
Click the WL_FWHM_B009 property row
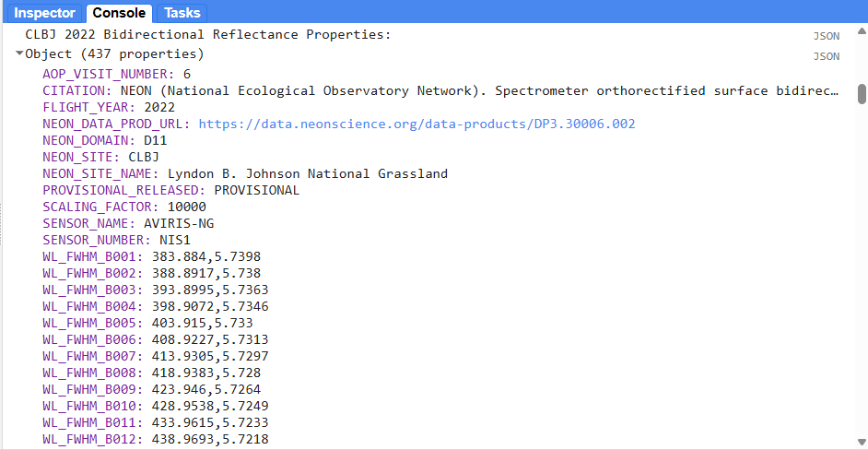(152, 389)
